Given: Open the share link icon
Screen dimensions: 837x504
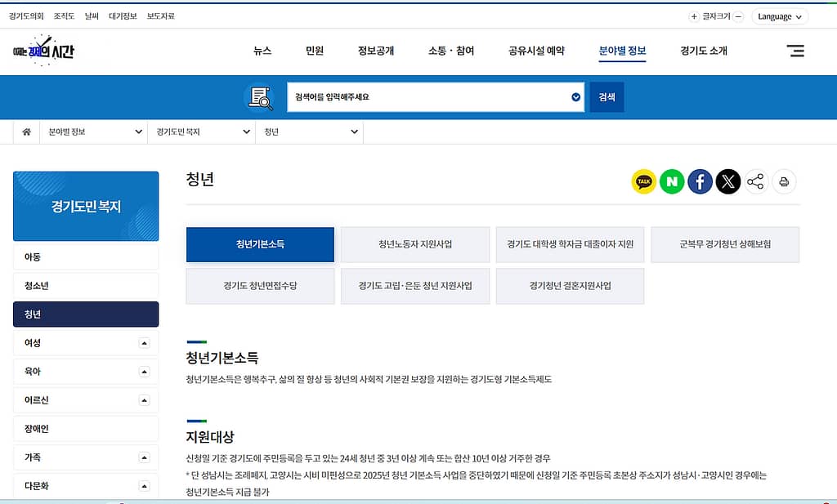Looking at the screenshot, I should (x=756, y=181).
